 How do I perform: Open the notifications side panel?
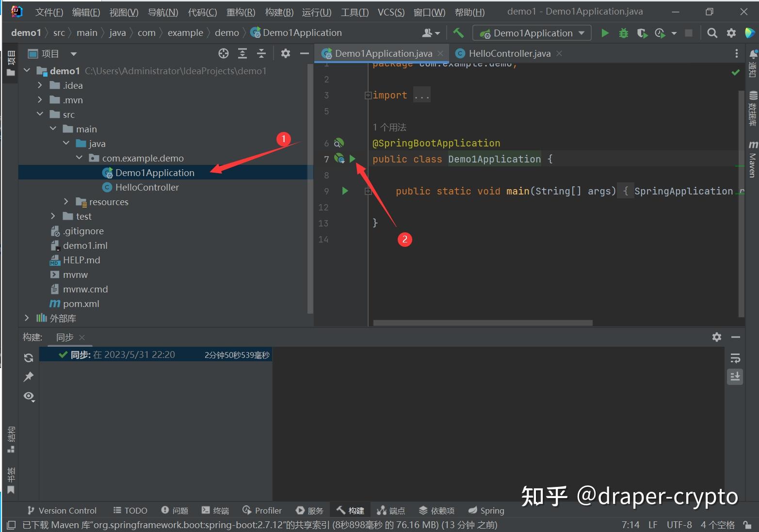pos(752,64)
